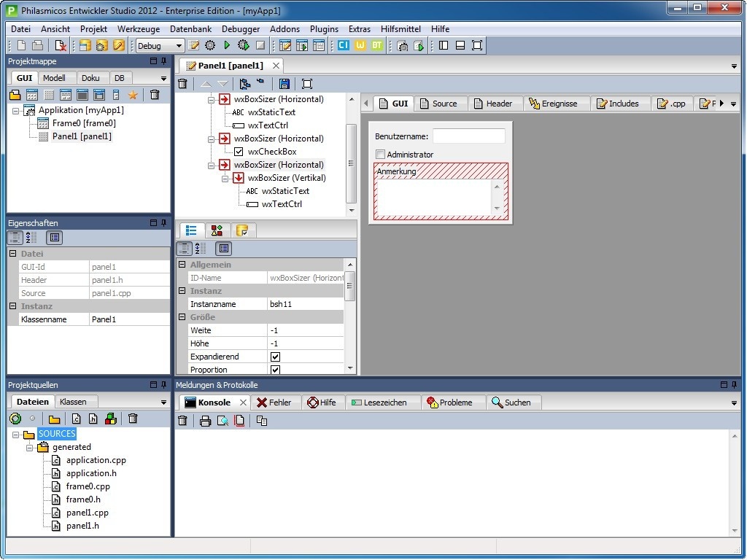Click the save disk icon above widget tree
Image resolution: width=747 pixels, height=560 pixels.
coord(285,84)
